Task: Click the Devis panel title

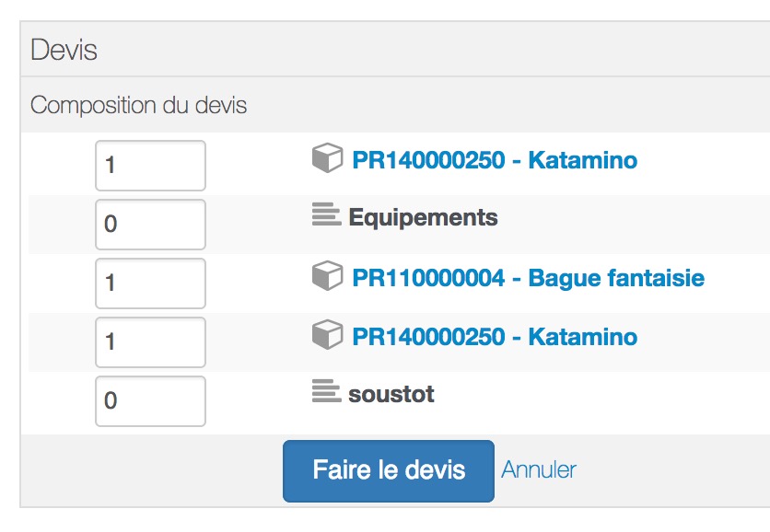Action: pyautogui.click(x=64, y=50)
